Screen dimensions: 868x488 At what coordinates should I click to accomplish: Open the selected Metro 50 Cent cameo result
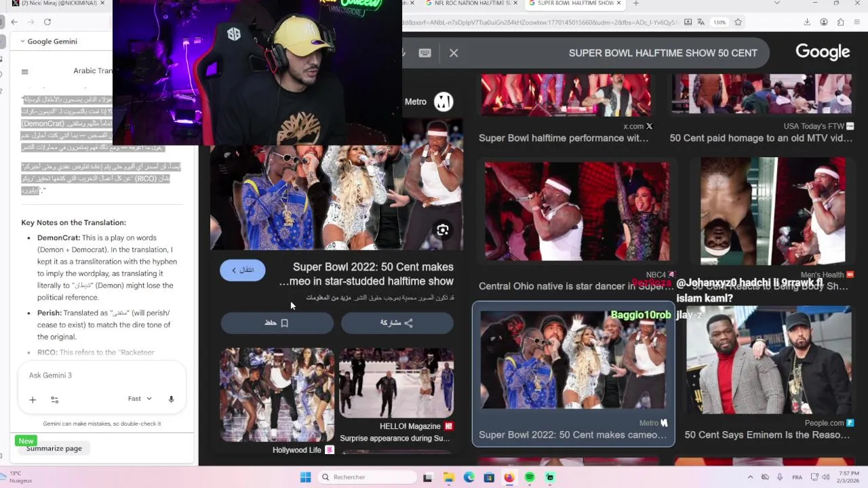pyautogui.click(x=574, y=374)
